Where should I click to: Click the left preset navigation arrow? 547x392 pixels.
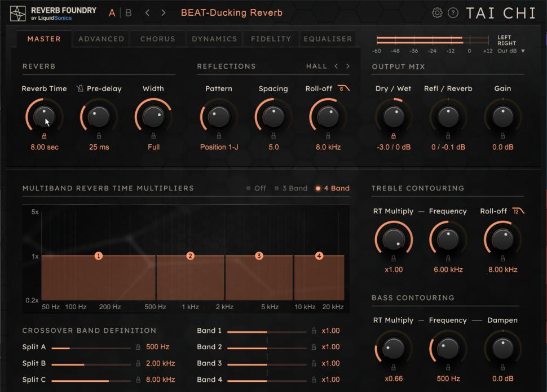click(x=148, y=12)
